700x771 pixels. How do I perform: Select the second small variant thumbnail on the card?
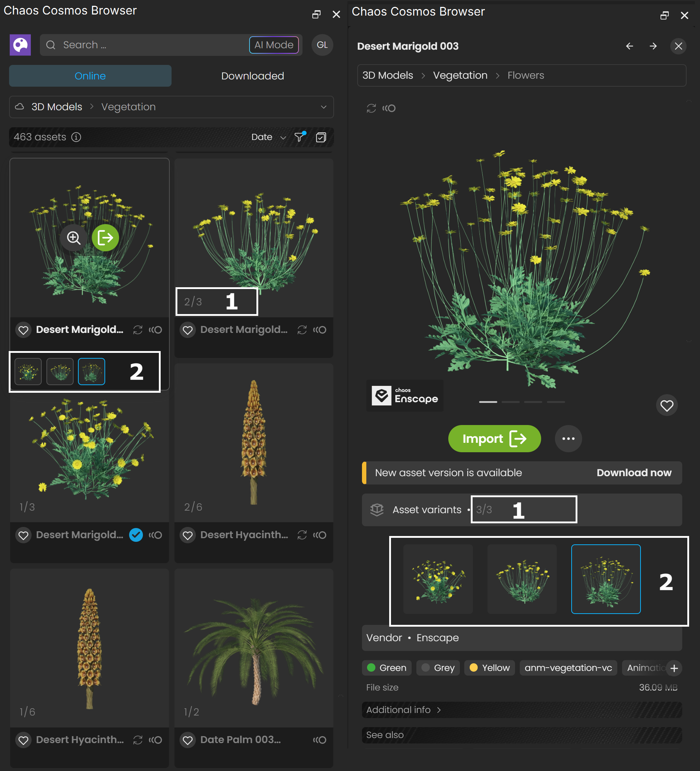pos(60,371)
